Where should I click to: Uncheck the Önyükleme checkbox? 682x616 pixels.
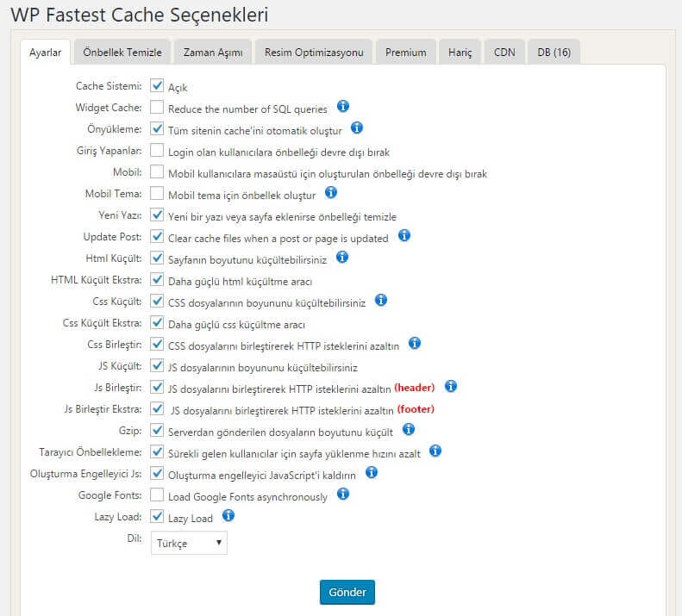(x=157, y=128)
